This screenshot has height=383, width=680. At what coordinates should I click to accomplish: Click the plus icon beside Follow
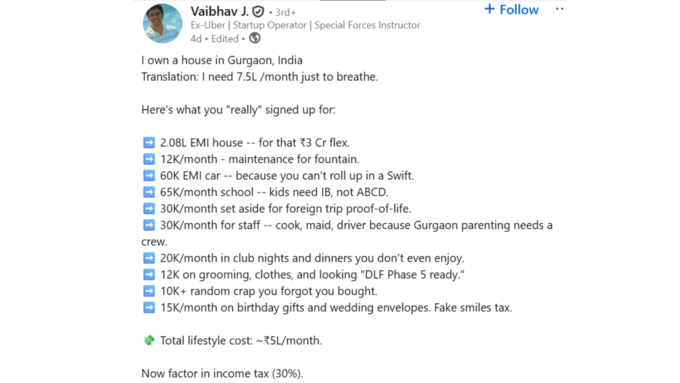tap(489, 9)
